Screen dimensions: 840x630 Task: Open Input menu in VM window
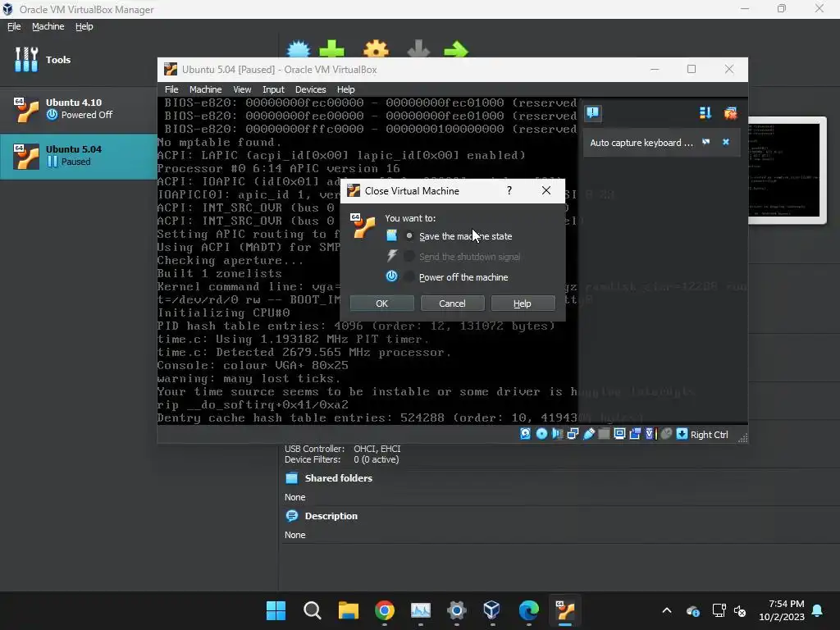(273, 89)
